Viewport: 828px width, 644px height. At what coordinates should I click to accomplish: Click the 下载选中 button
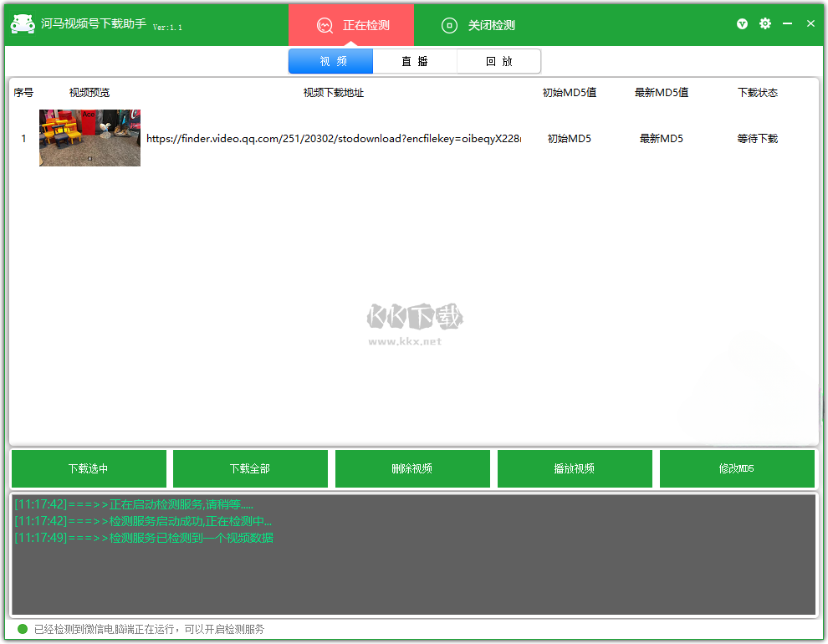pyautogui.click(x=89, y=468)
